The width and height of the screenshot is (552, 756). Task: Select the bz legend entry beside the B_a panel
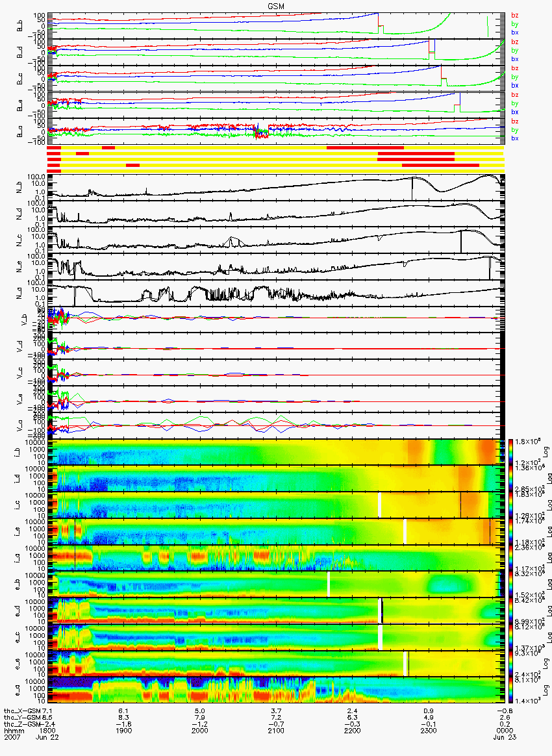(x=515, y=121)
